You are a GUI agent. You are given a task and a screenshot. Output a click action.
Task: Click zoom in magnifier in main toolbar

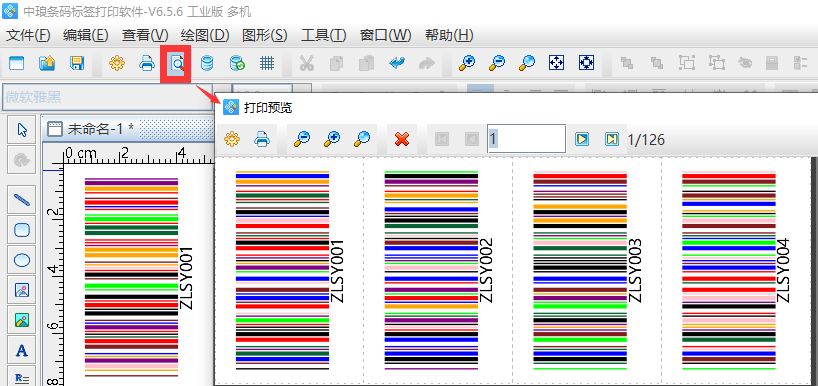(466, 64)
